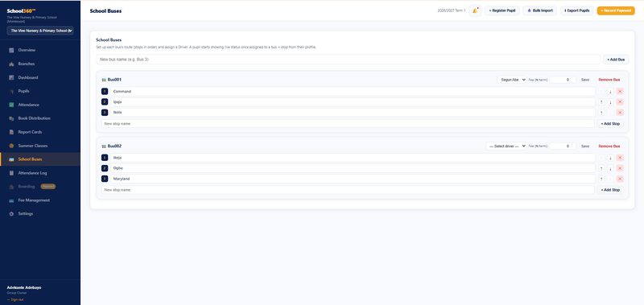This screenshot has height=305, width=644.
Task: Click the Add Bus button
Action: click(x=616, y=60)
